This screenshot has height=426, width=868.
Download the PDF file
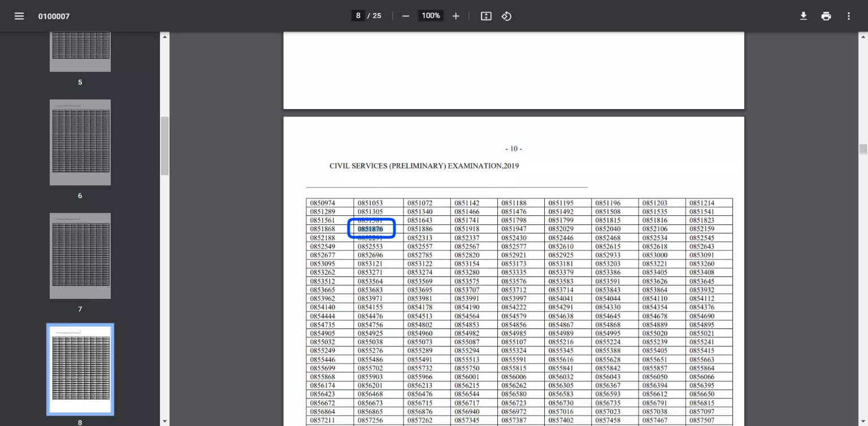pos(803,16)
